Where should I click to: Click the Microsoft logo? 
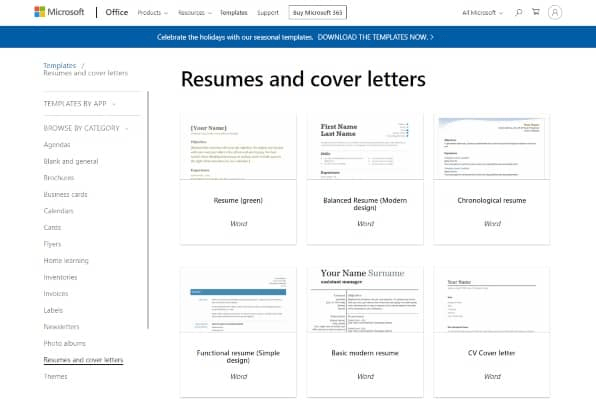click(59, 12)
